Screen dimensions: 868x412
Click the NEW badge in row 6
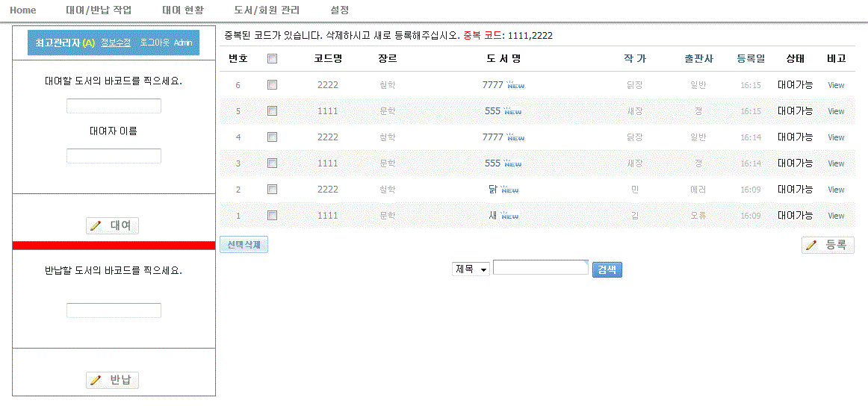coord(515,84)
